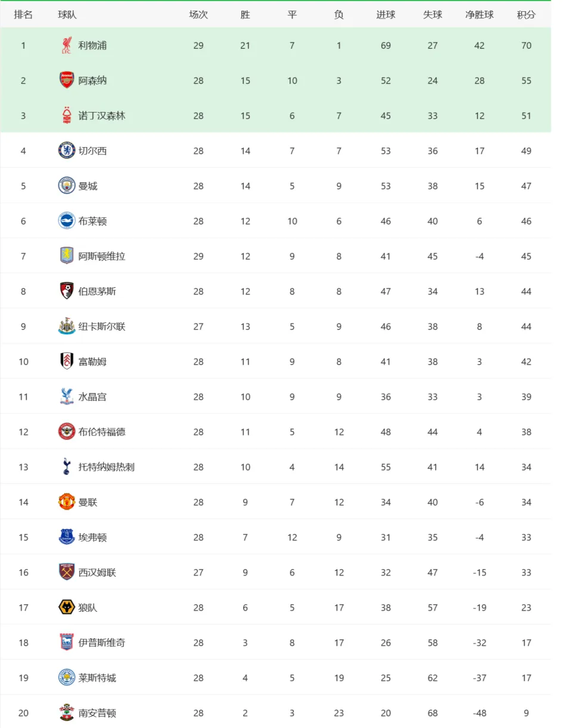Viewport: 572px width, 728px height.
Task: Click the Liverpool club crest icon
Action: tap(67, 45)
